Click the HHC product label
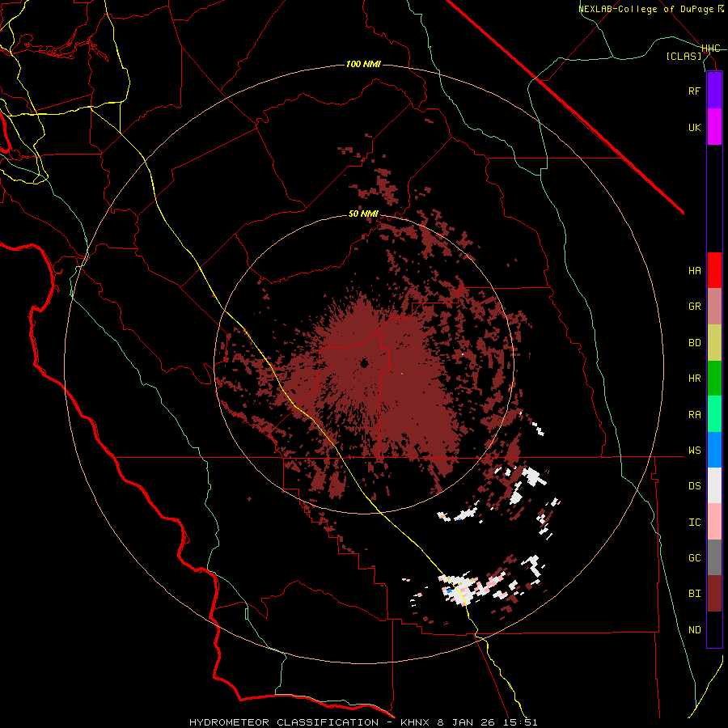Screen dimensions: 728x728 click(710, 49)
